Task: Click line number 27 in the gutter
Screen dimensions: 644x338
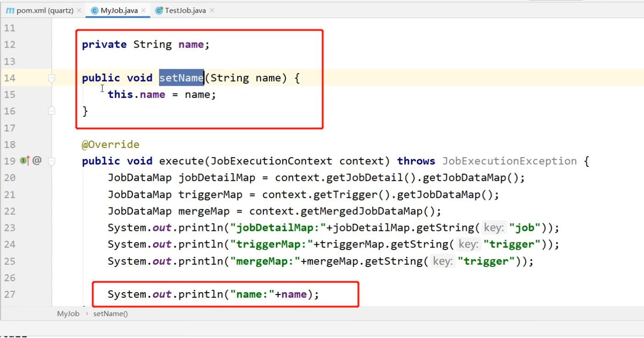Action: [x=10, y=294]
